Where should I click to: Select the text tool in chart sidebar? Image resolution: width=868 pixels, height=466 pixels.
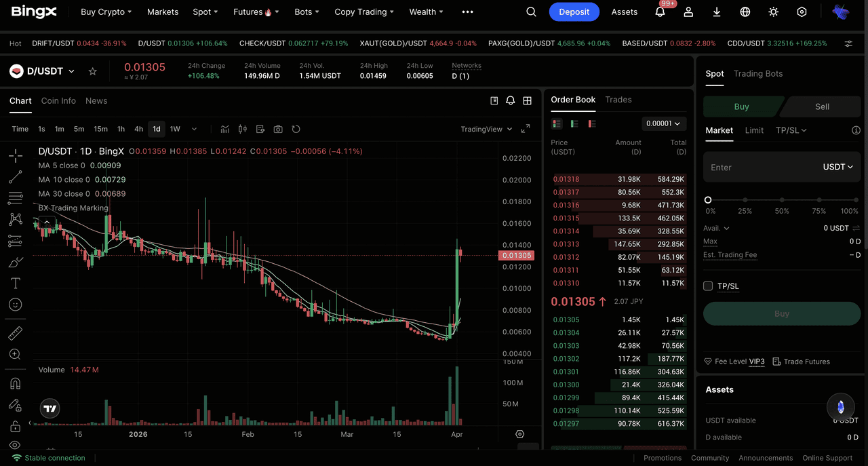(x=15, y=283)
